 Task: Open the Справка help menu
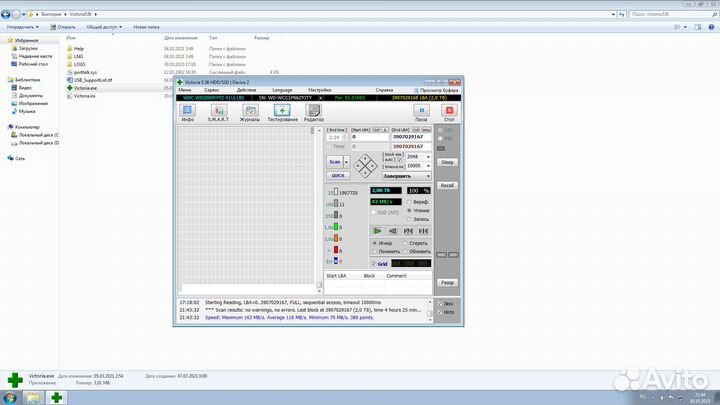384,90
